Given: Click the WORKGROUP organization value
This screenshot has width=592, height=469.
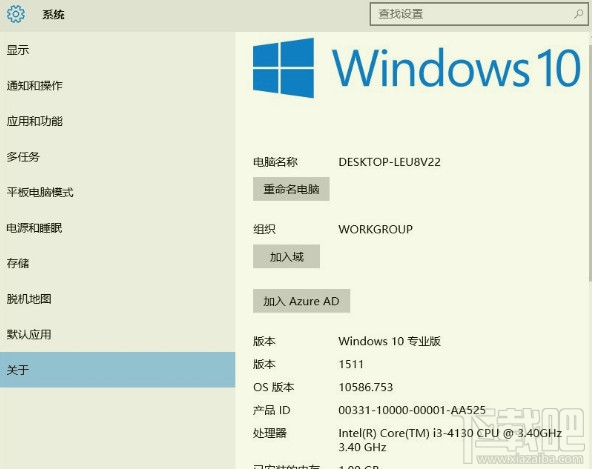Looking at the screenshot, I should point(375,229).
